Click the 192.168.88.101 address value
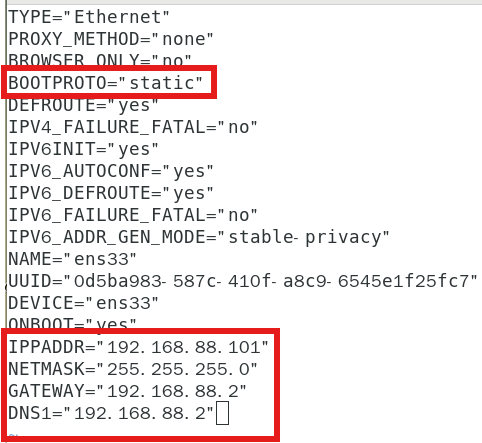This screenshot has height=443, width=482. [183, 347]
